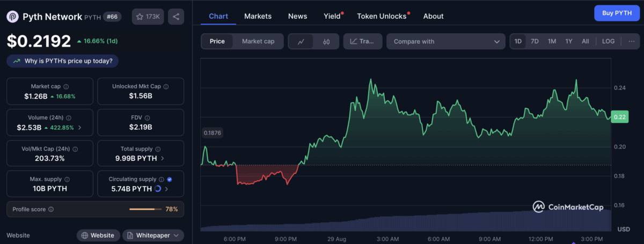
Task: Open the About tab
Action: (x=433, y=16)
